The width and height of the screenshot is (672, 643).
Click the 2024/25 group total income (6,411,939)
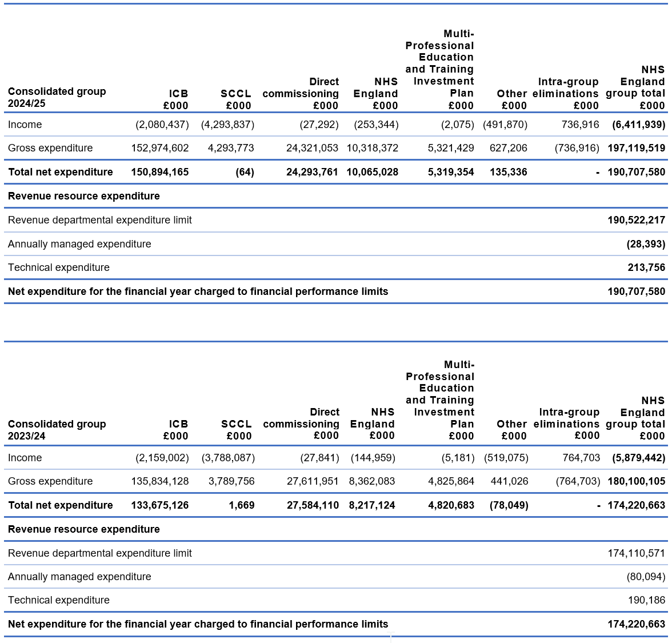point(638,125)
